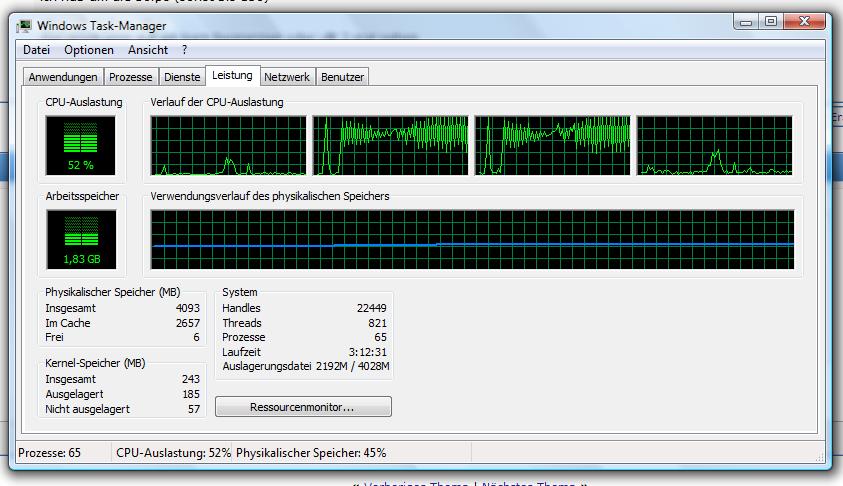Click status bar 'CPU-Auslastung: 52%'
Screen dimensions: 843x486
coord(173,453)
